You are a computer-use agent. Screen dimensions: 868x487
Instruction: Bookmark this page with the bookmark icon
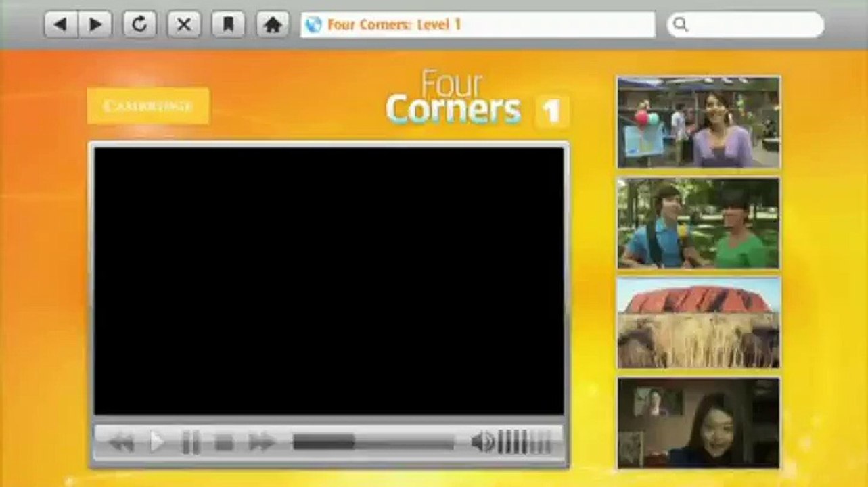(228, 25)
